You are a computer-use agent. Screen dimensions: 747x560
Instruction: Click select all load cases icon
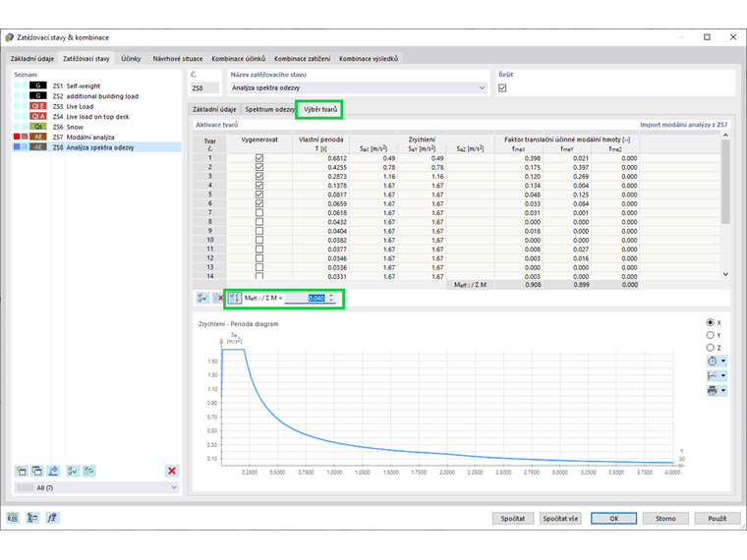pyautogui.click(x=73, y=471)
